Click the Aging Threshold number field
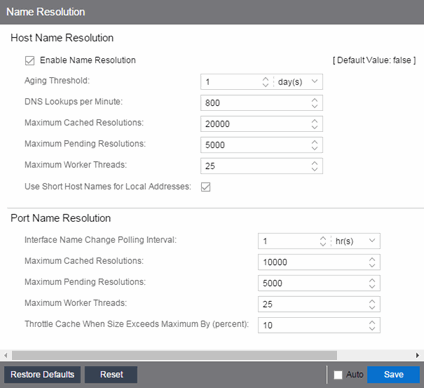The height and width of the screenshot is (388, 424). (x=231, y=82)
